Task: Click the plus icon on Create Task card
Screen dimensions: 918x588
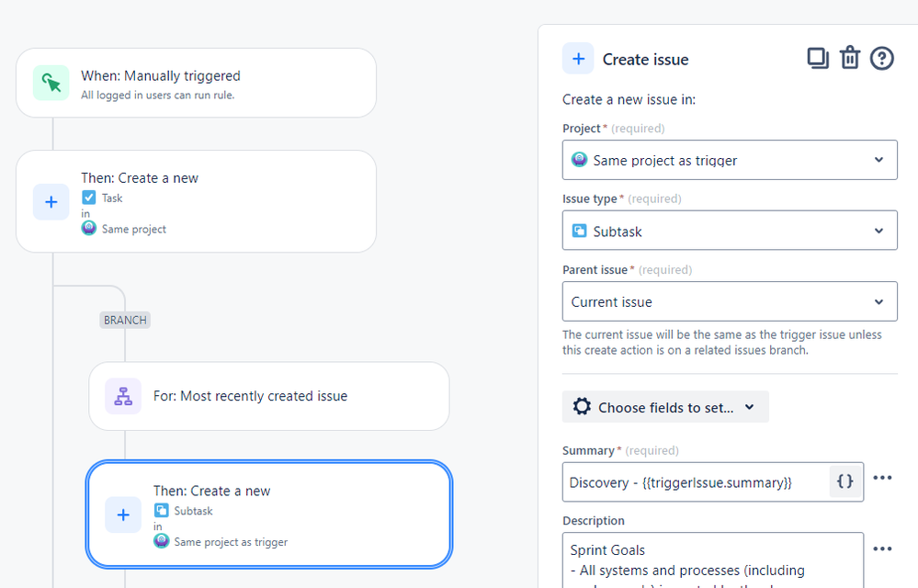Action: (51, 202)
